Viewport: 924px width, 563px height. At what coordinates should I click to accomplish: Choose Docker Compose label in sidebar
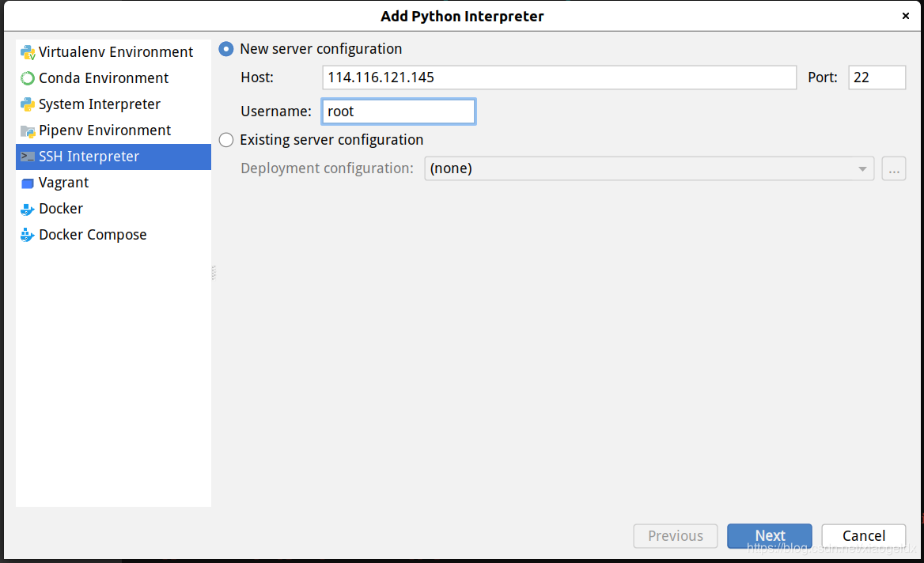click(93, 235)
